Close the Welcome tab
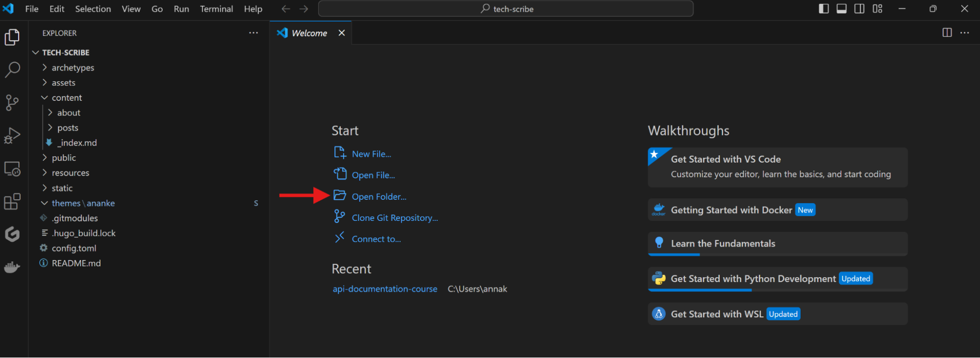Image resolution: width=980 pixels, height=358 pixels. [342, 33]
